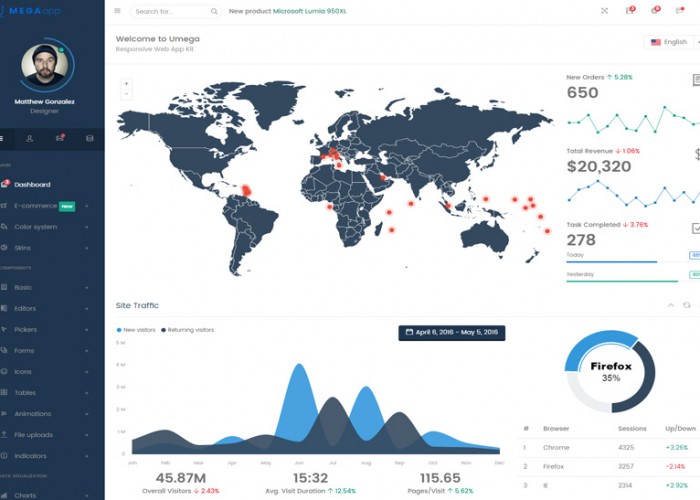Screen dimensions: 700x500
Task: Expand the E-commerce menu arrow
Action: pyautogui.click(x=87, y=206)
